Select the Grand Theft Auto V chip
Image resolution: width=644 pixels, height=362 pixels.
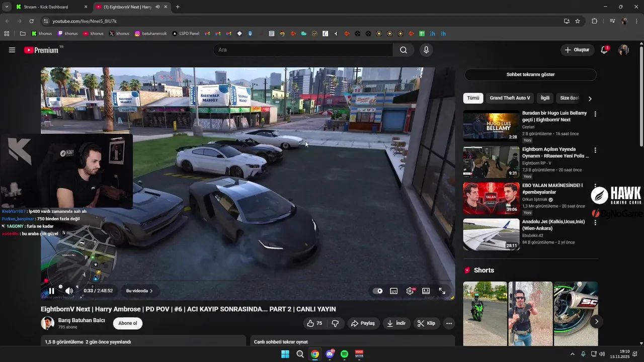510,98
